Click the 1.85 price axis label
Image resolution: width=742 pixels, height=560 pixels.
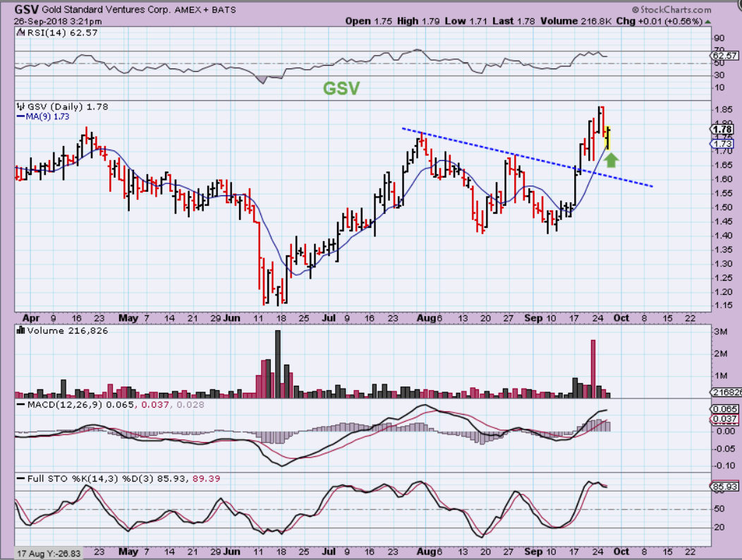(x=723, y=109)
